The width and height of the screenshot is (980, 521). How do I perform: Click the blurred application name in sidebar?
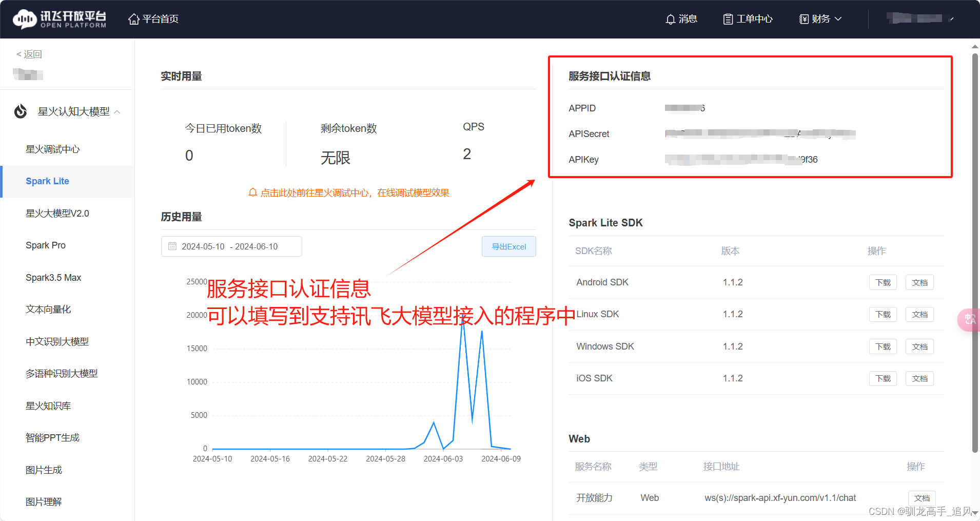click(28, 74)
